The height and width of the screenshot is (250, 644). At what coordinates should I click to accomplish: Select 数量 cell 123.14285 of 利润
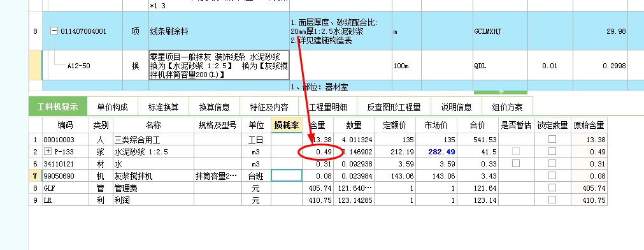[354, 200]
